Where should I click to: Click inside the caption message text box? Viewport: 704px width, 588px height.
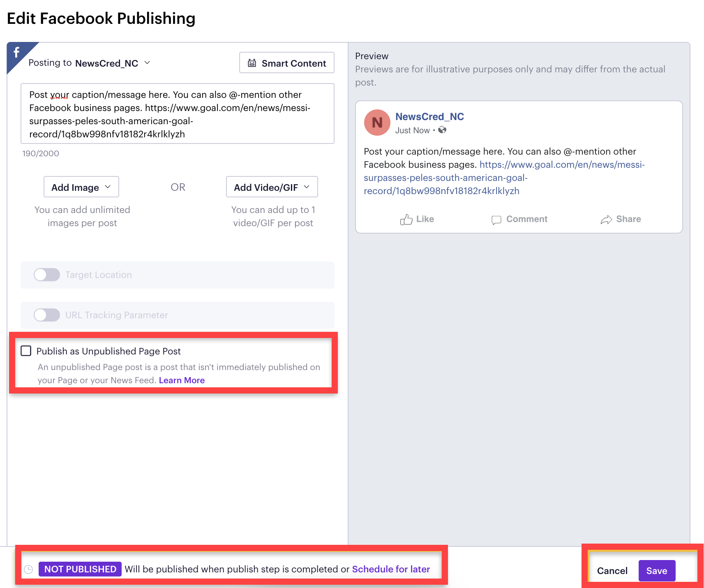178,113
